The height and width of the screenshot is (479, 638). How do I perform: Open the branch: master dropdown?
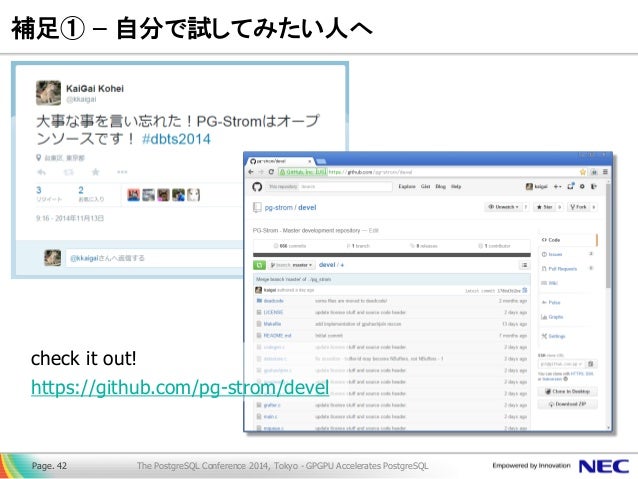[x=291, y=265]
